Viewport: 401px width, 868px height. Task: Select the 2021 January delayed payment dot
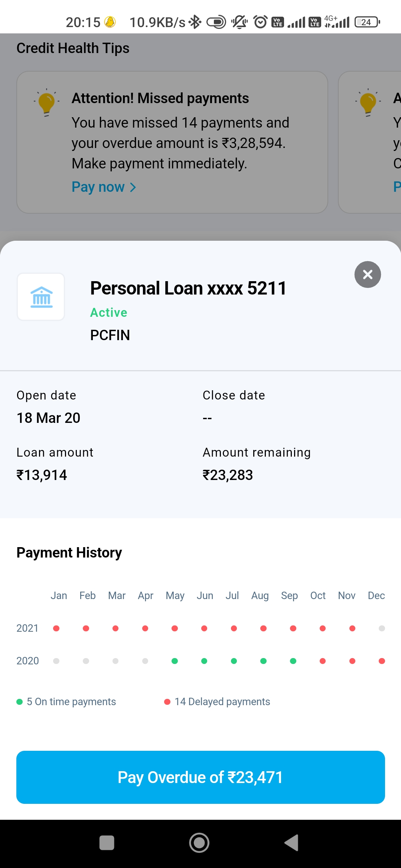56,628
